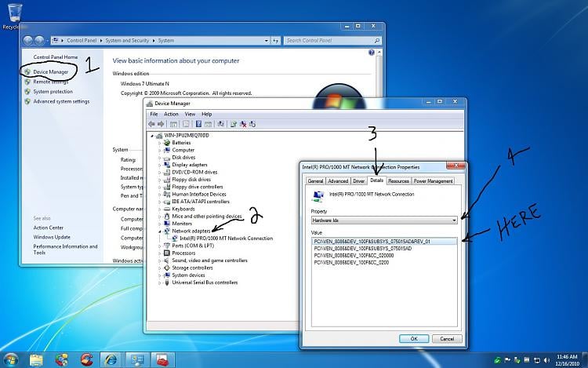Select System devices tree item
Viewport: 588px width, 368px height.
(x=188, y=275)
